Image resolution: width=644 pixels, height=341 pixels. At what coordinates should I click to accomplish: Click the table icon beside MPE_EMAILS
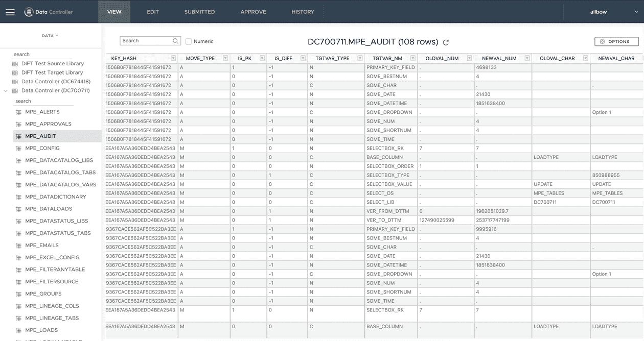pos(19,246)
